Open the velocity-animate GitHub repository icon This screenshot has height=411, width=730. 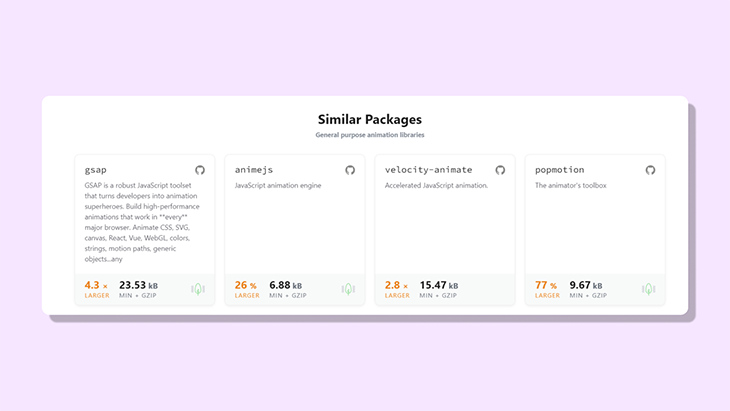click(x=500, y=170)
